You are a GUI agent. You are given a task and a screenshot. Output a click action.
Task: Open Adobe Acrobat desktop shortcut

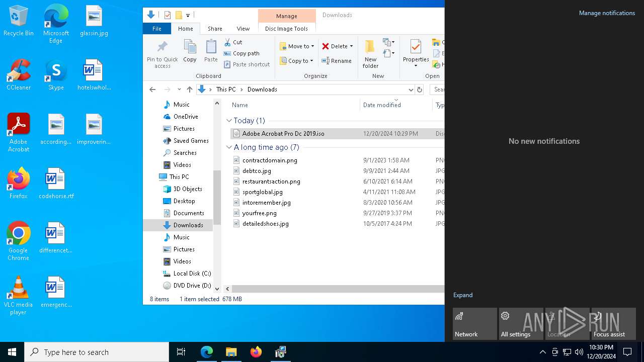pyautogui.click(x=19, y=133)
